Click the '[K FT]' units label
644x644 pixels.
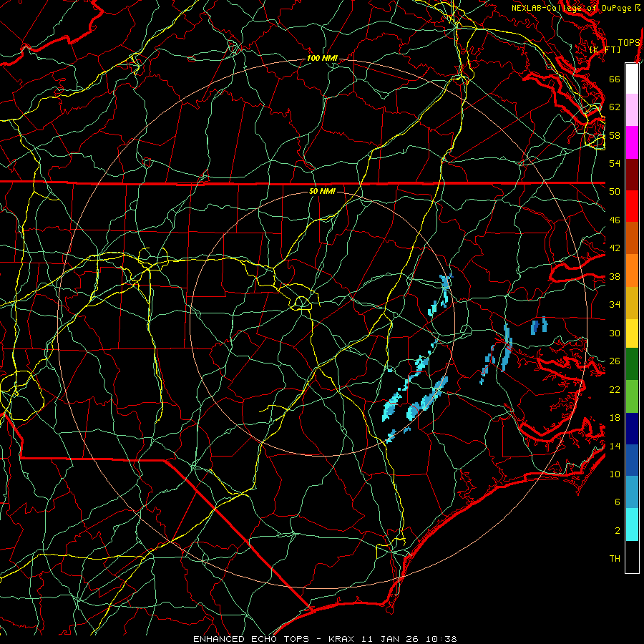605,49
